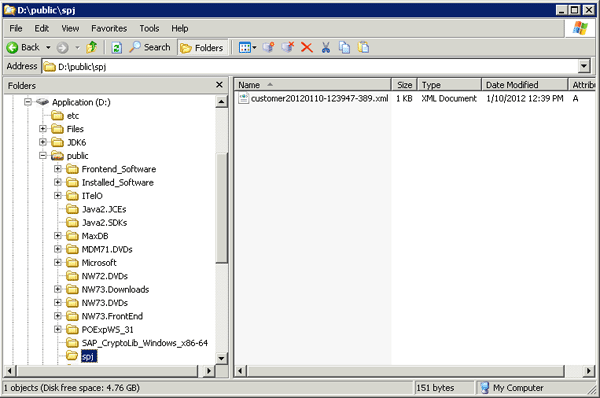The width and height of the screenshot is (600, 398).
Task: Click folder tree scroll up arrow
Action: coord(222,102)
